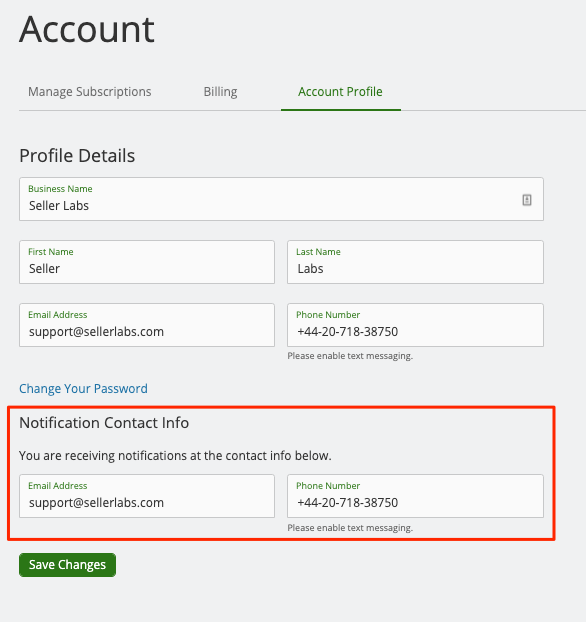Edit the Profile Details Phone Number field
The width and height of the screenshot is (586, 622).
(x=415, y=325)
